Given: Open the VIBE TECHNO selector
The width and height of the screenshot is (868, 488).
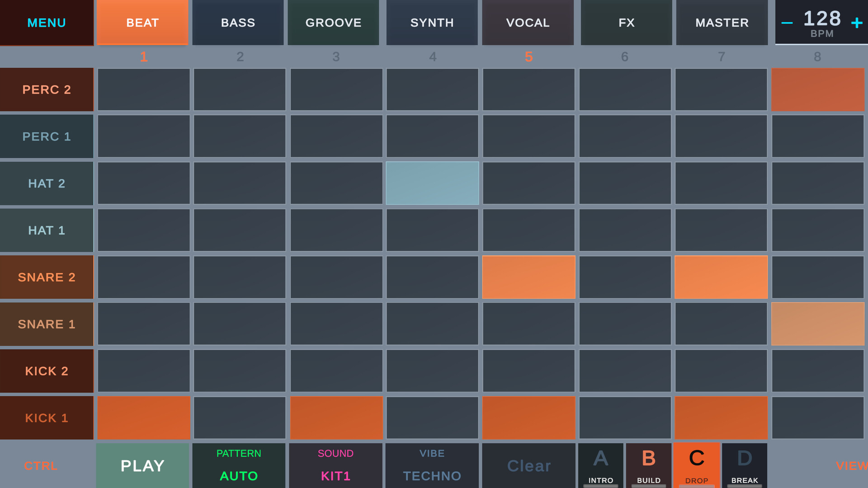Looking at the screenshot, I should (432, 465).
